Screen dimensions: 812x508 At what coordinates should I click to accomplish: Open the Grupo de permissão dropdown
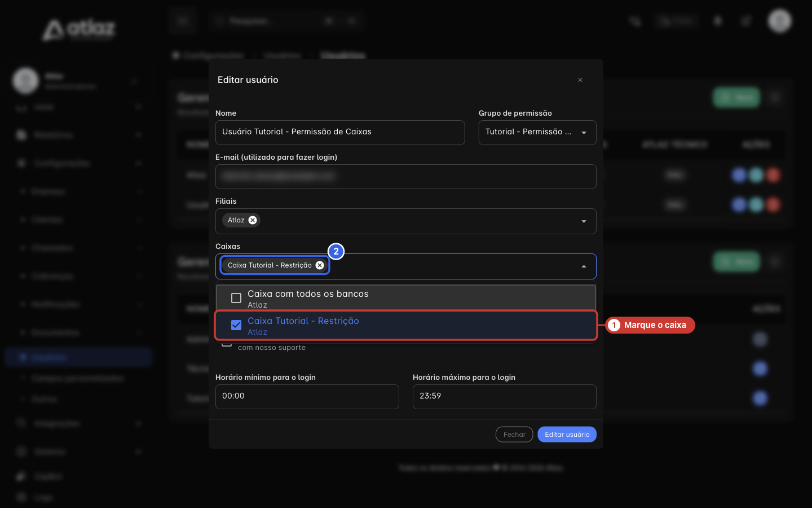[537, 133]
